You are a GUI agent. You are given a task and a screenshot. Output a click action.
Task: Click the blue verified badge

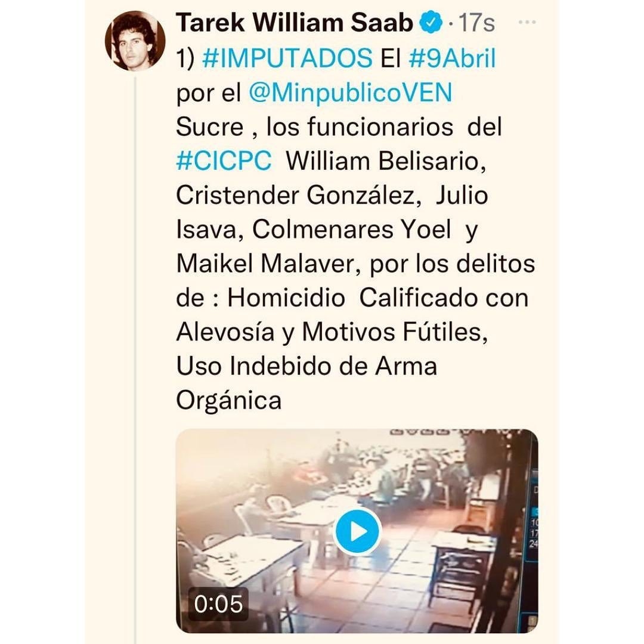click(431, 23)
